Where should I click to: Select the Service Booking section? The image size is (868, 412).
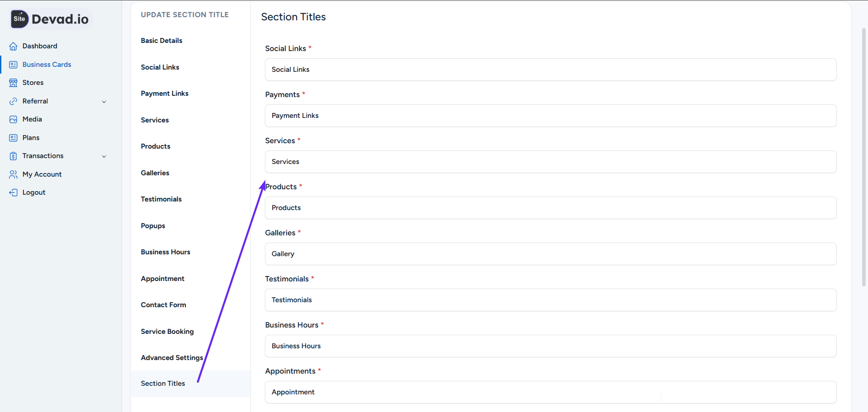[167, 332]
